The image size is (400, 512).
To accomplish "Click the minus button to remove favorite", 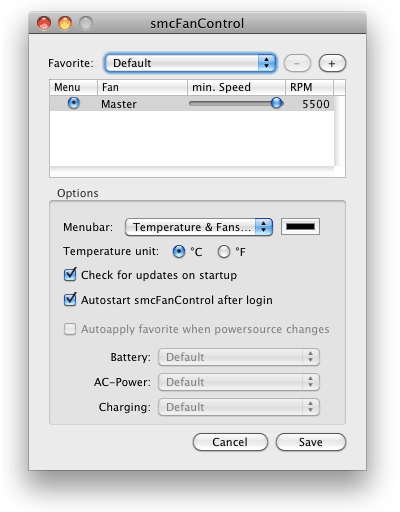I will 297,63.
